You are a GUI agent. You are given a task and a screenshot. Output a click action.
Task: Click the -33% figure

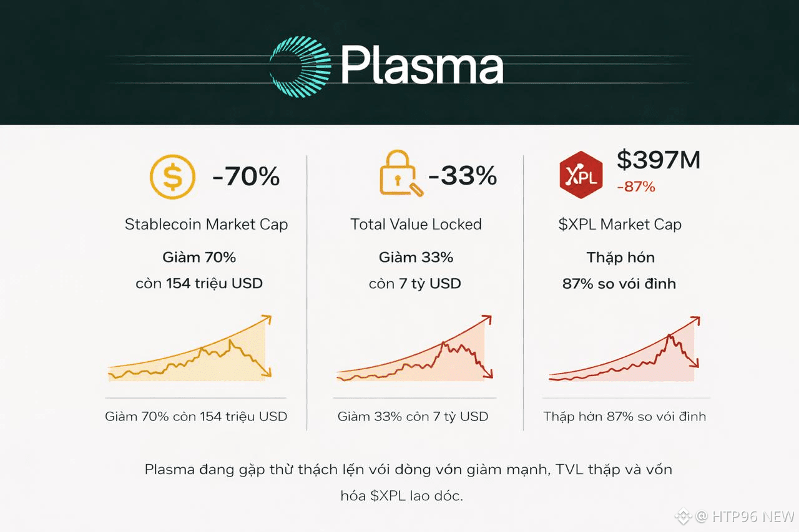[463, 176]
